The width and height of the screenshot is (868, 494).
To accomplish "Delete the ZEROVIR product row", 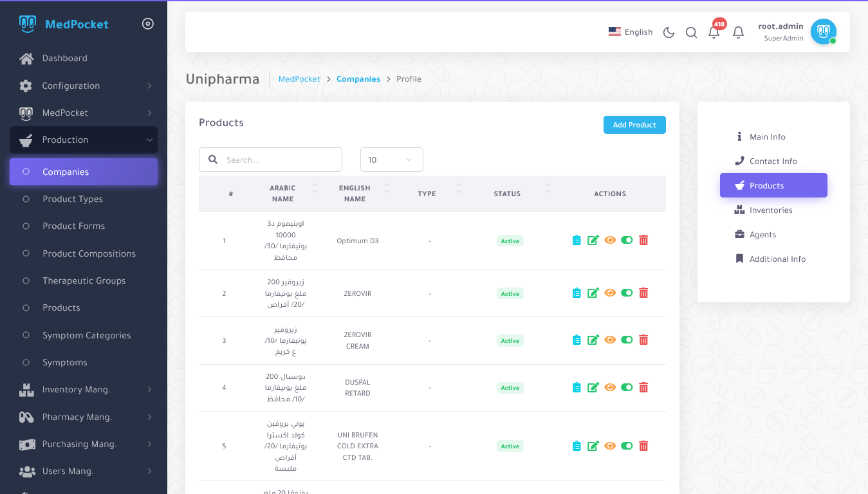I will point(643,293).
